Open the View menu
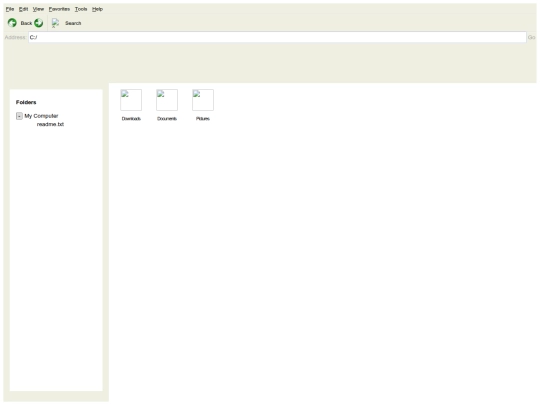This screenshot has width=540, height=405. 38,9
